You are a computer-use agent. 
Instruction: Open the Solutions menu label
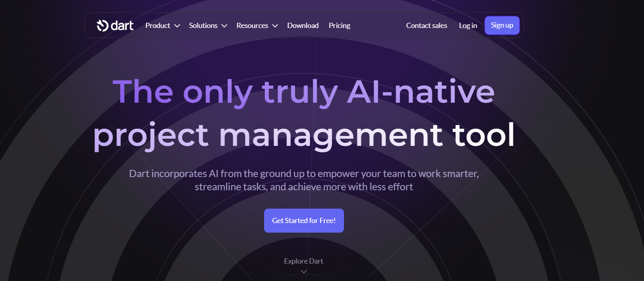[x=203, y=26]
